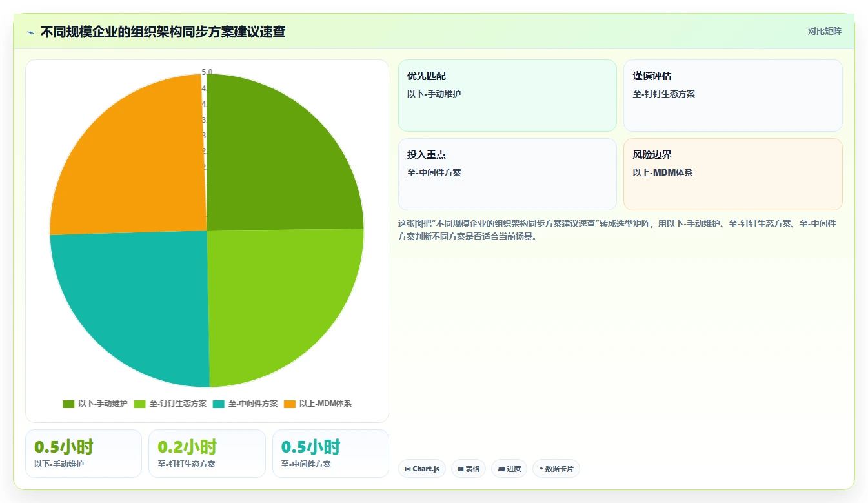The image size is (868, 503).
Task: Click 以上-MDM体系 text in 风险边界 card
Action: point(662,172)
